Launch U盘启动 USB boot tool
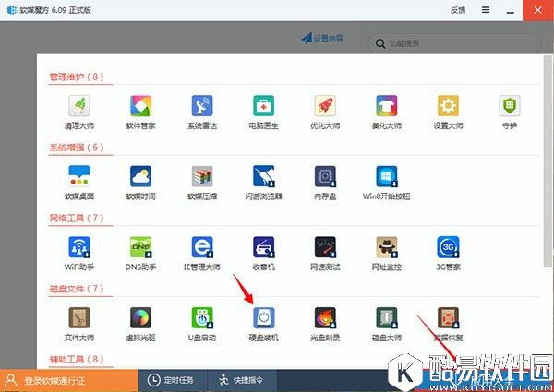Screen dimensions: 554x392 202,317
